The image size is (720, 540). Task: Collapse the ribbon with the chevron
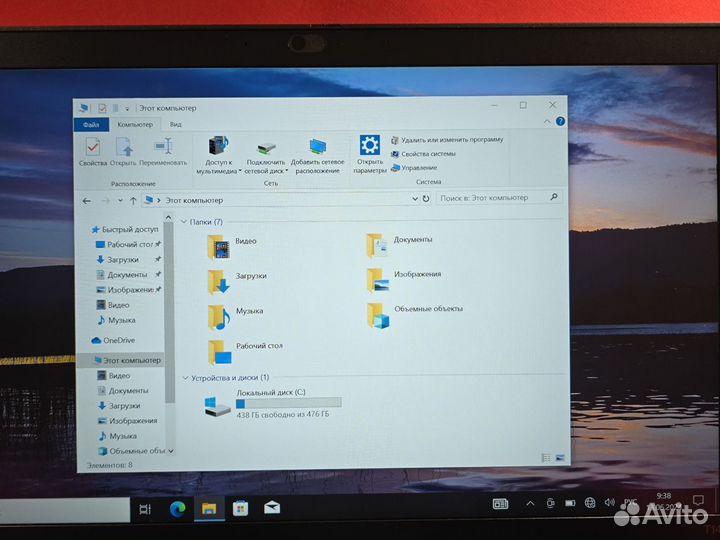tap(547, 122)
